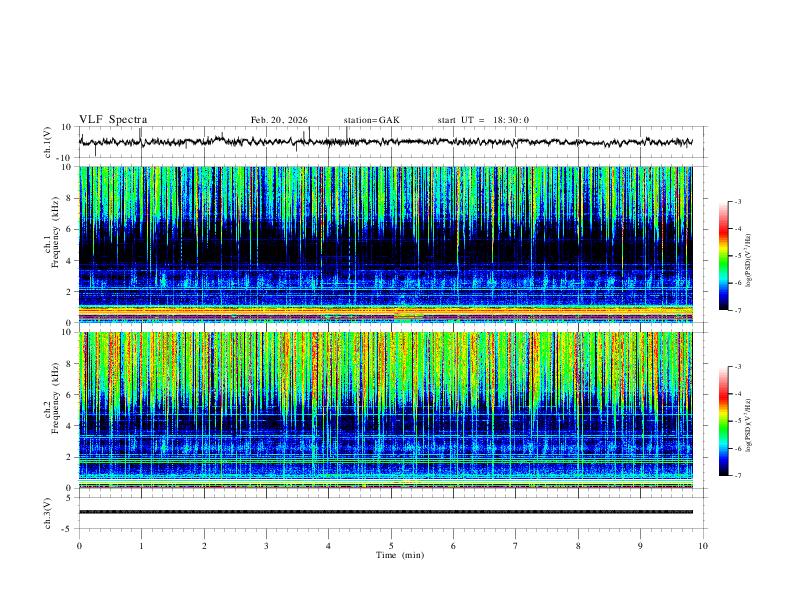
Task: Click the "10" tick on the time axis
Action: click(x=703, y=546)
